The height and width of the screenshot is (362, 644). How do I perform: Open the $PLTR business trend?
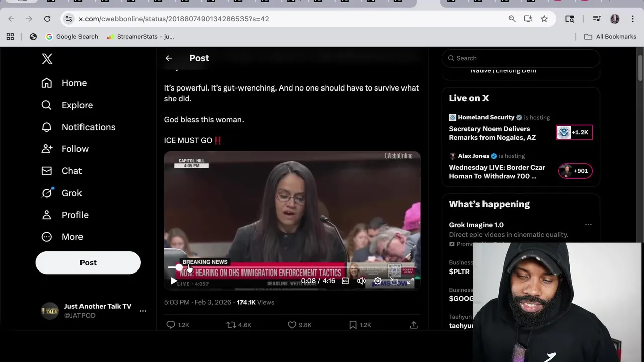pos(459,271)
